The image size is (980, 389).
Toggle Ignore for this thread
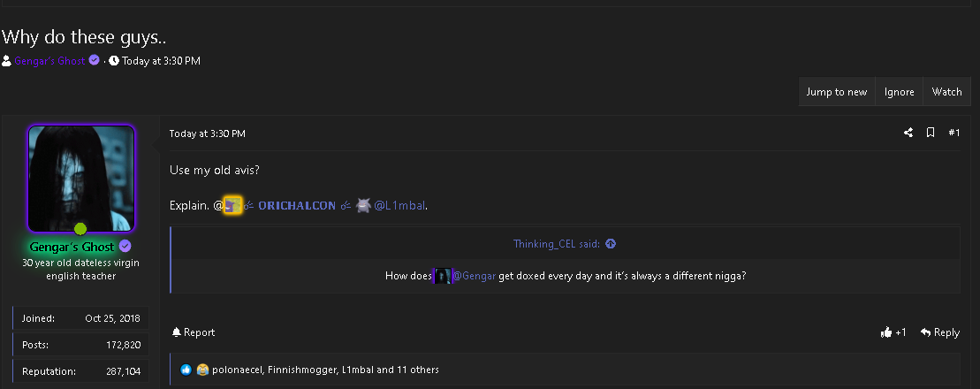point(900,92)
